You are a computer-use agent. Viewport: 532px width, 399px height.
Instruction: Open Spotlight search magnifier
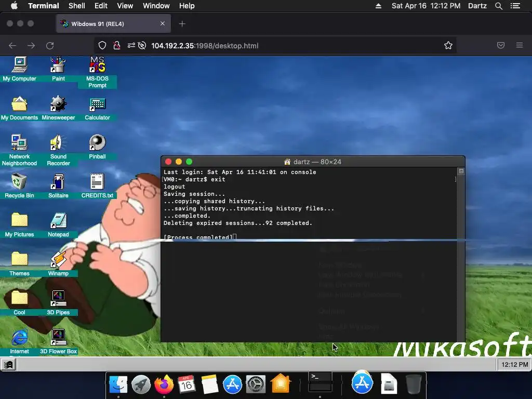point(498,6)
